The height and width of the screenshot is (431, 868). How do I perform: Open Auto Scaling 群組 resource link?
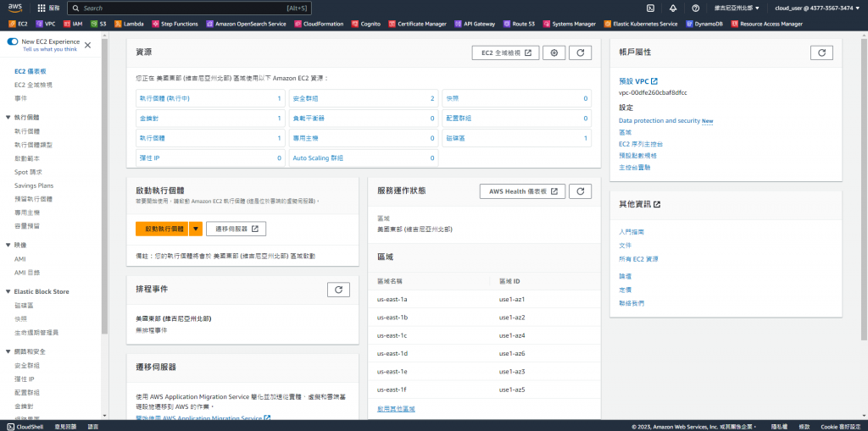click(x=319, y=157)
